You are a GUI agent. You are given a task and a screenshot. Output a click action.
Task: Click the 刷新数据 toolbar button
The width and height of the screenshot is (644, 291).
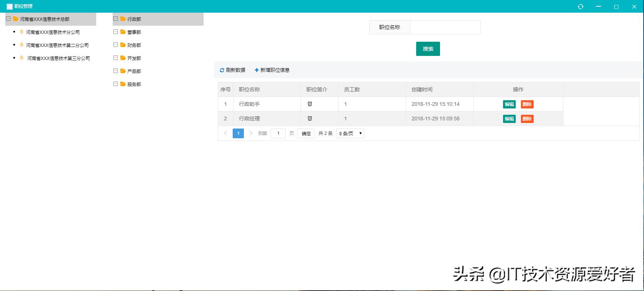[232, 70]
